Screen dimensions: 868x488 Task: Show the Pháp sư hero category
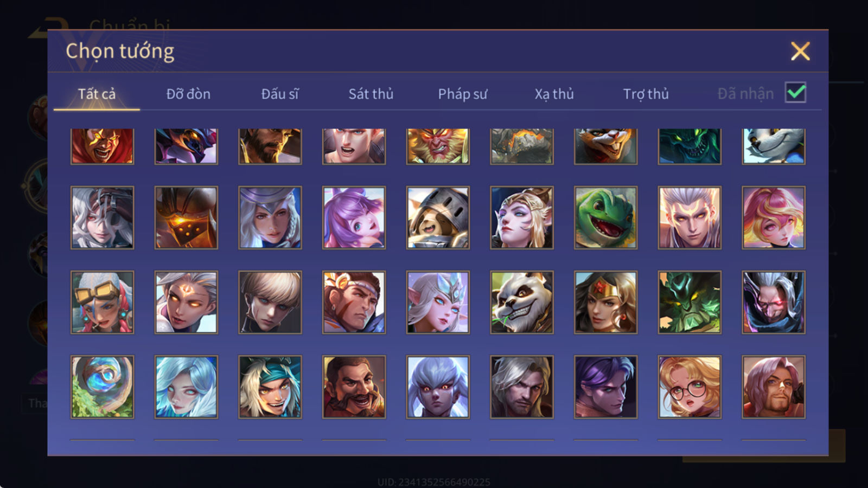click(463, 94)
